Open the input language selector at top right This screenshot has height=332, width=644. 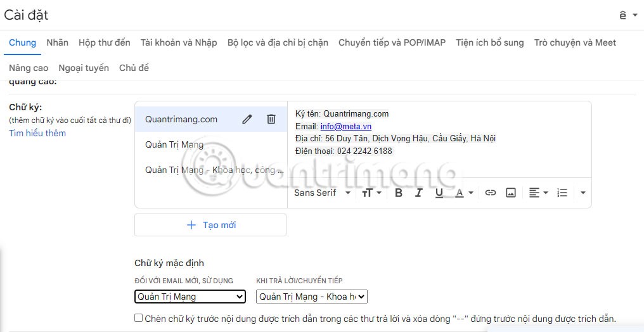(x=628, y=15)
